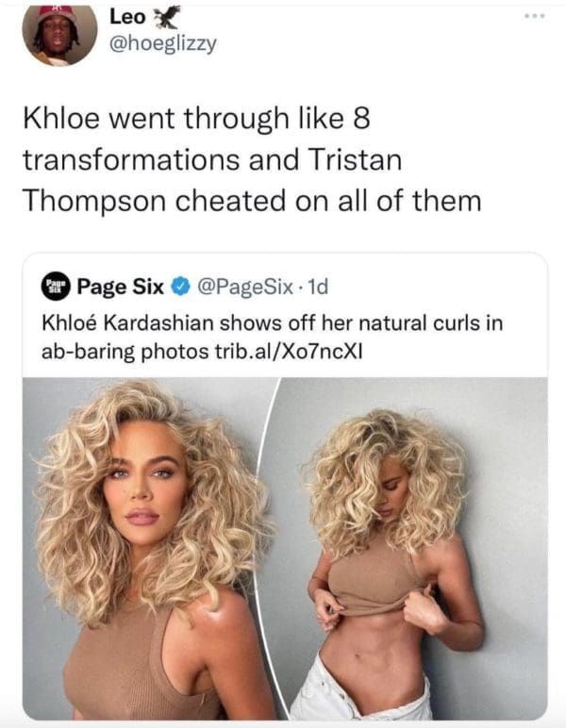Click the blue verified badge by Page Six
Viewport: 566px width, 728px height.
[181, 287]
